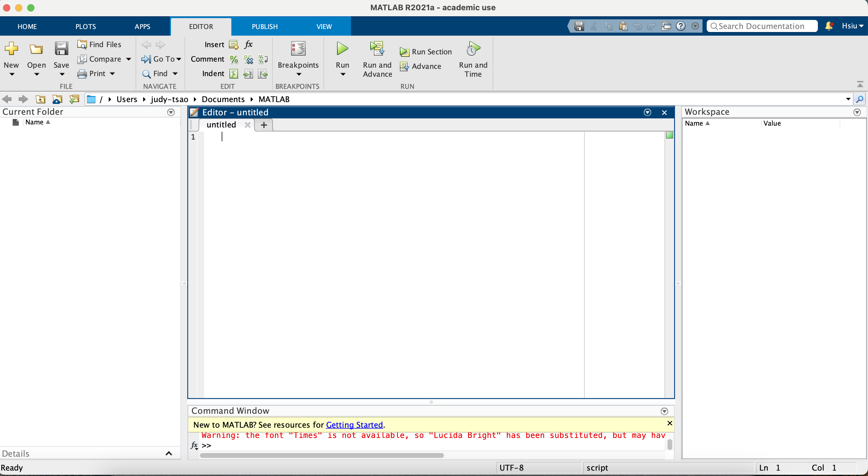Click the increase indent icon
The image size is (868, 476).
pos(248,74)
